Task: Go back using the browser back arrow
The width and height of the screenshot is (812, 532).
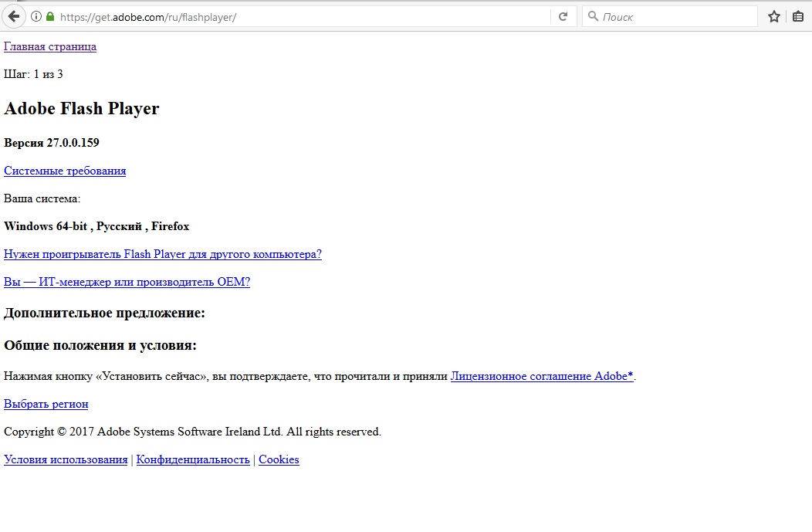Action: [x=14, y=17]
